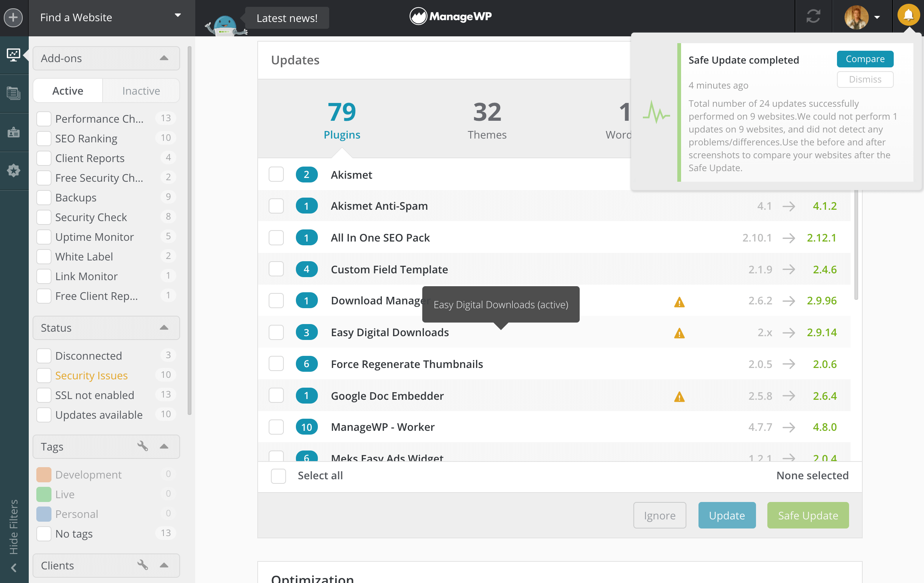
Task: Compare Safe Update before and after screenshots
Action: point(865,59)
